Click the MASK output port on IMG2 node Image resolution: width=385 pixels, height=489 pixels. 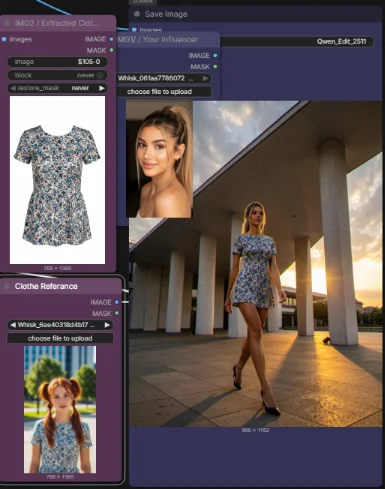(111, 50)
